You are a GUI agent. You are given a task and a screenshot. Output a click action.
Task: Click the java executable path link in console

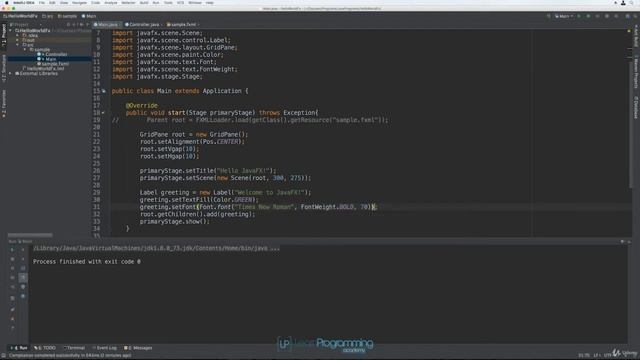156,248
